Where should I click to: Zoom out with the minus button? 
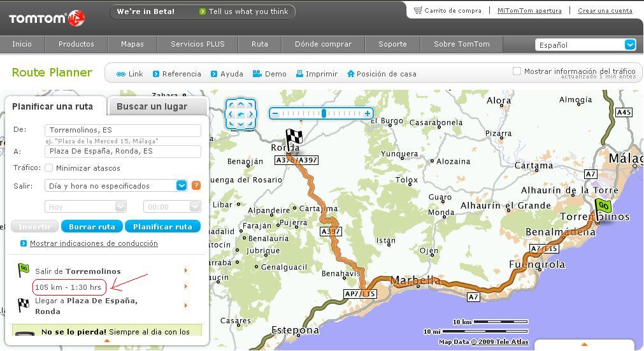[275, 113]
